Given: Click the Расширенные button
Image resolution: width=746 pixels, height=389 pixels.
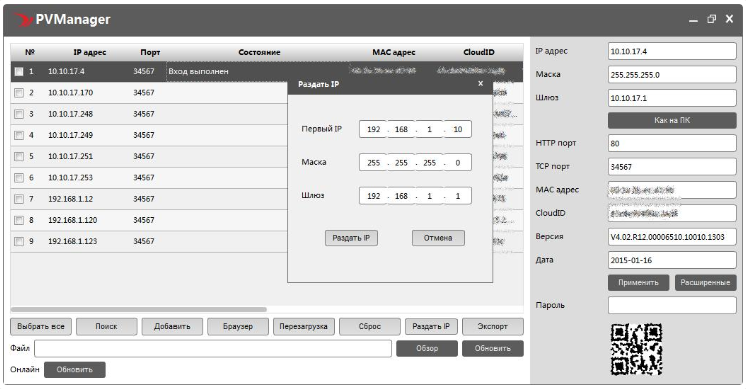Looking at the screenshot, I should pos(705,282).
